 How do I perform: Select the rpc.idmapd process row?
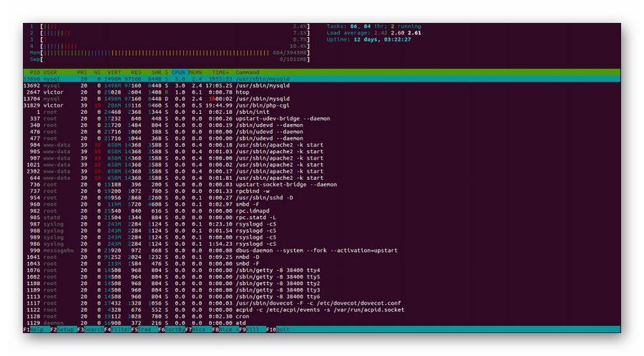pos(321,211)
